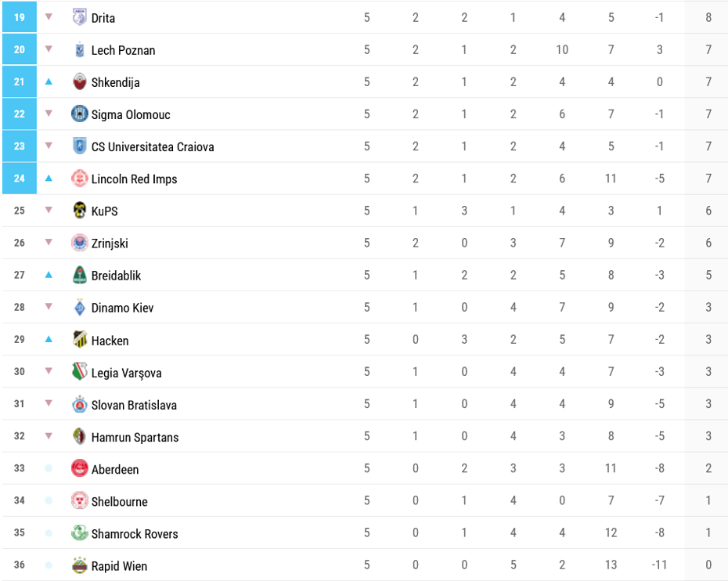Open the Slovan Bratislava team link
728x581 pixels.
pos(134,405)
